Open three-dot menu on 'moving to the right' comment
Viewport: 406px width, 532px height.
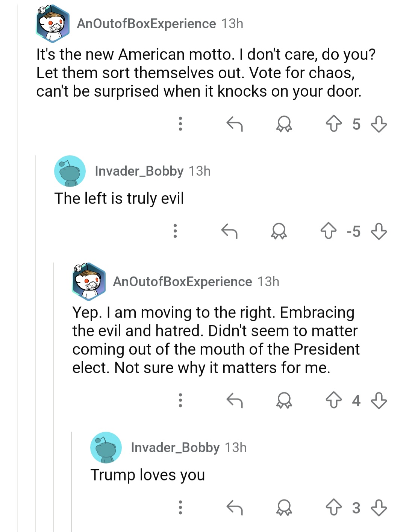click(180, 400)
